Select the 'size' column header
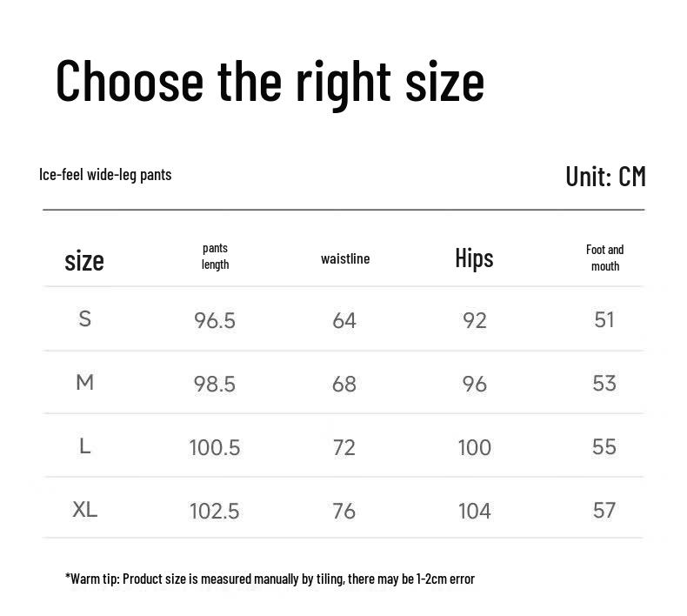Image resolution: width=687 pixels, height=616 pixels. pyautogui.click(x=84, y=261)
